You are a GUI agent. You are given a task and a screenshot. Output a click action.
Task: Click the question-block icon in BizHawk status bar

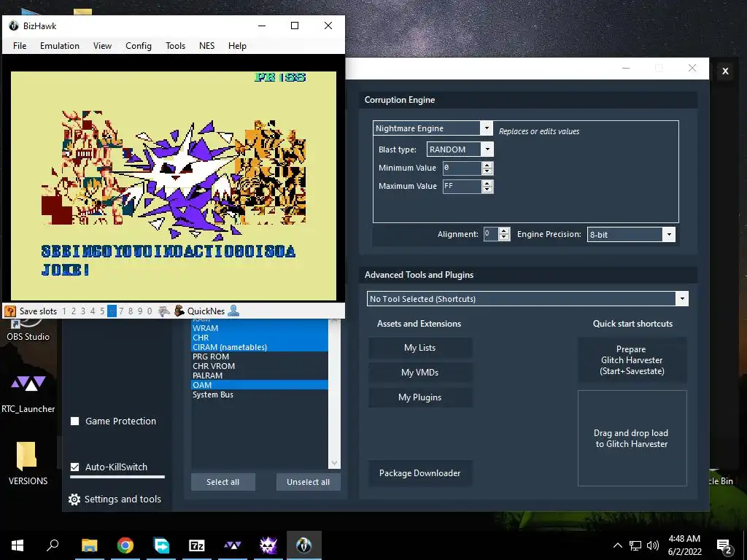(x=10, y=311)
